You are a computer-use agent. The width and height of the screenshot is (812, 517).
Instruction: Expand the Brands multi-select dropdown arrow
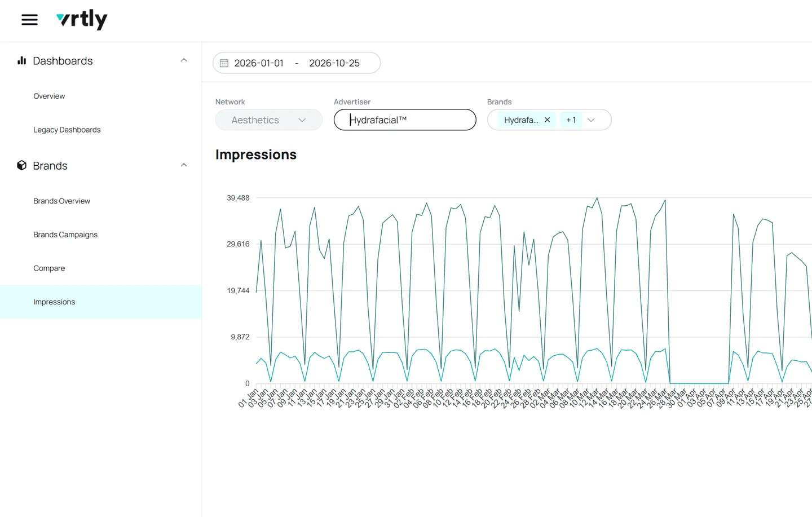591,120
